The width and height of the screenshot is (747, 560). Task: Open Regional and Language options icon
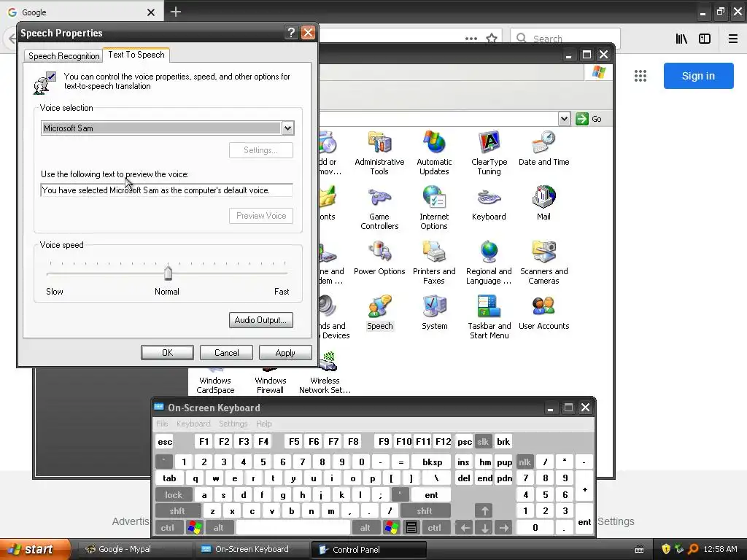pyautogui.click(x=489, y=262)
